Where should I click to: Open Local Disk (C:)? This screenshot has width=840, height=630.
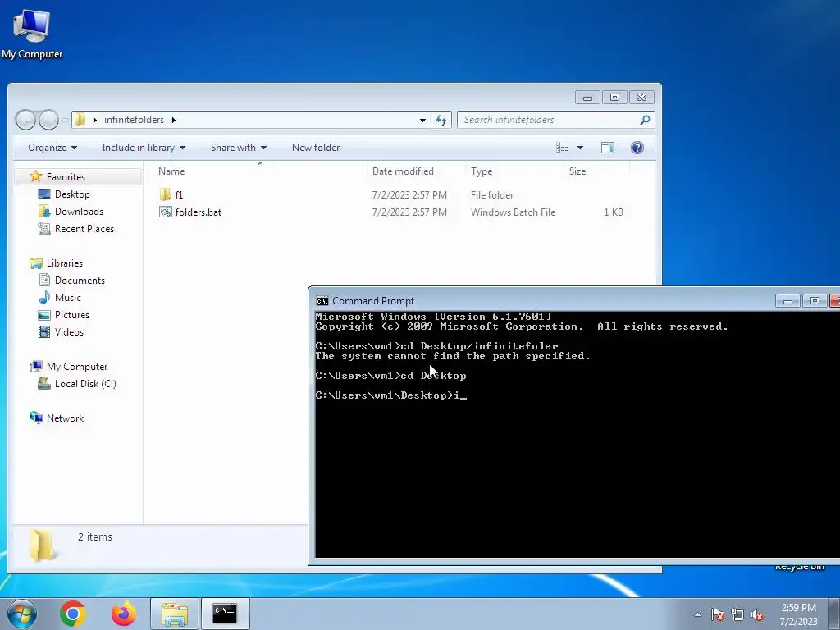coord(85,384)
